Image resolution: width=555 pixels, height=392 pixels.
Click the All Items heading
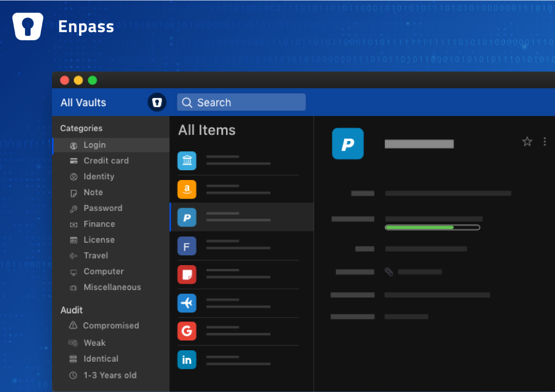click(206, 130)
